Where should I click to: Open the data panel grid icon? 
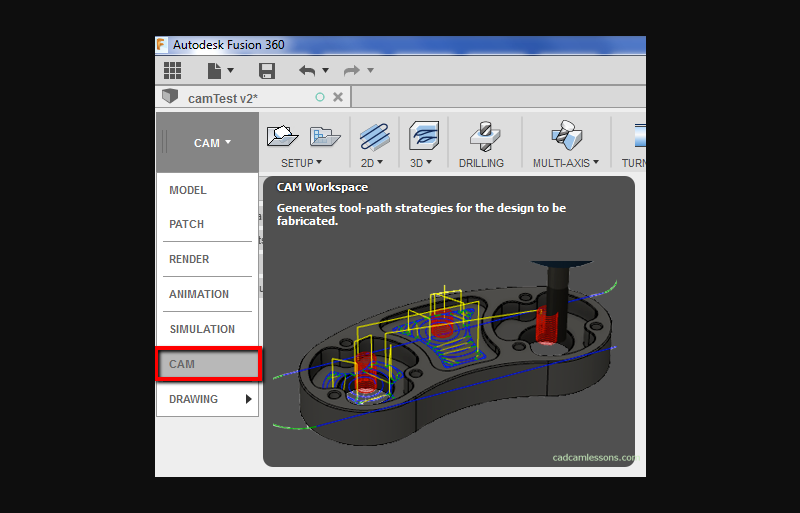pos(172,70)
